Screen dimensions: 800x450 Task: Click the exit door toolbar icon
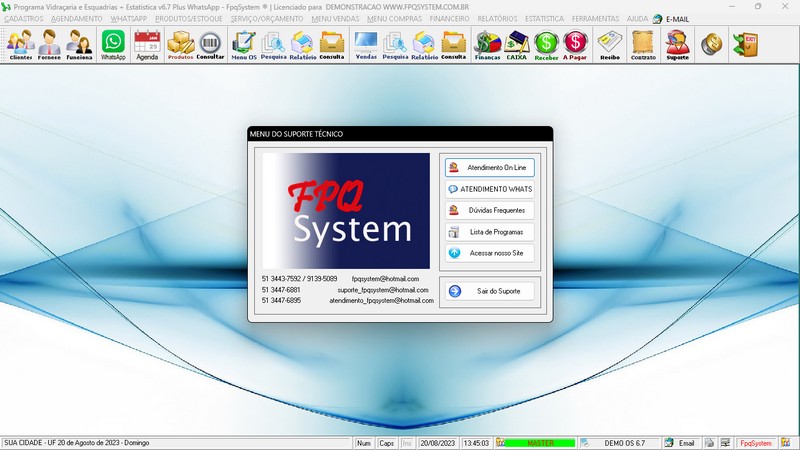coord(745,45)
